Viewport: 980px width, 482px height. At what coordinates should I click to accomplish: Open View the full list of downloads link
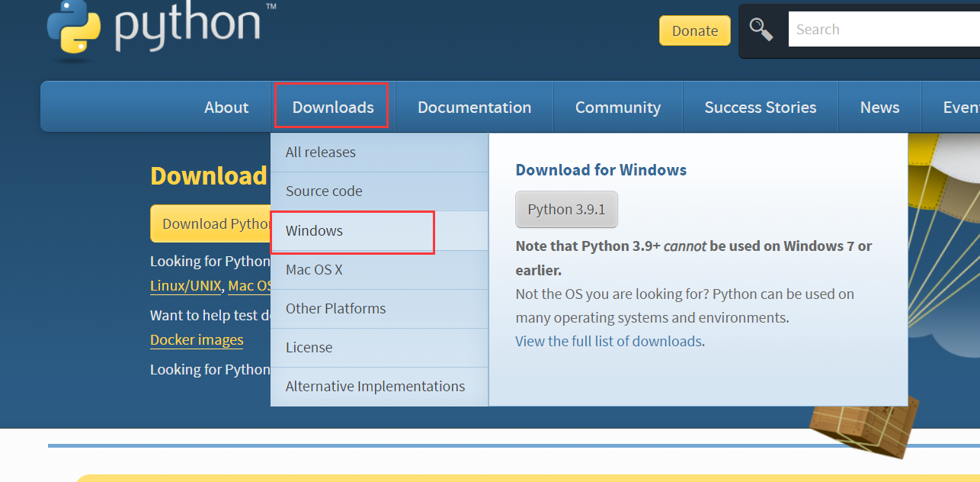(x=608, y=342)
